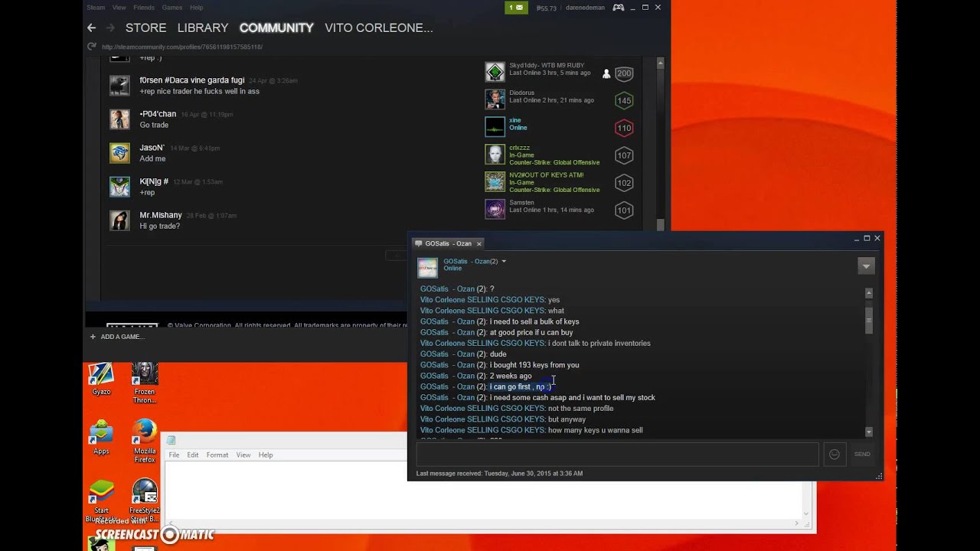Click ADD A GAME... button
The height and width of the screenshot is (551, 980).
tap(116, 337)
